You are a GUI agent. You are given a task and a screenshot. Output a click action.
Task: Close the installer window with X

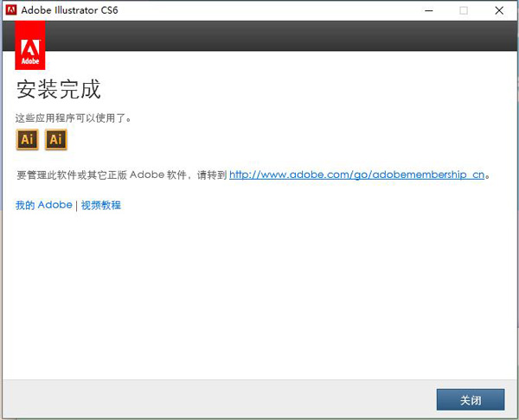499,10
